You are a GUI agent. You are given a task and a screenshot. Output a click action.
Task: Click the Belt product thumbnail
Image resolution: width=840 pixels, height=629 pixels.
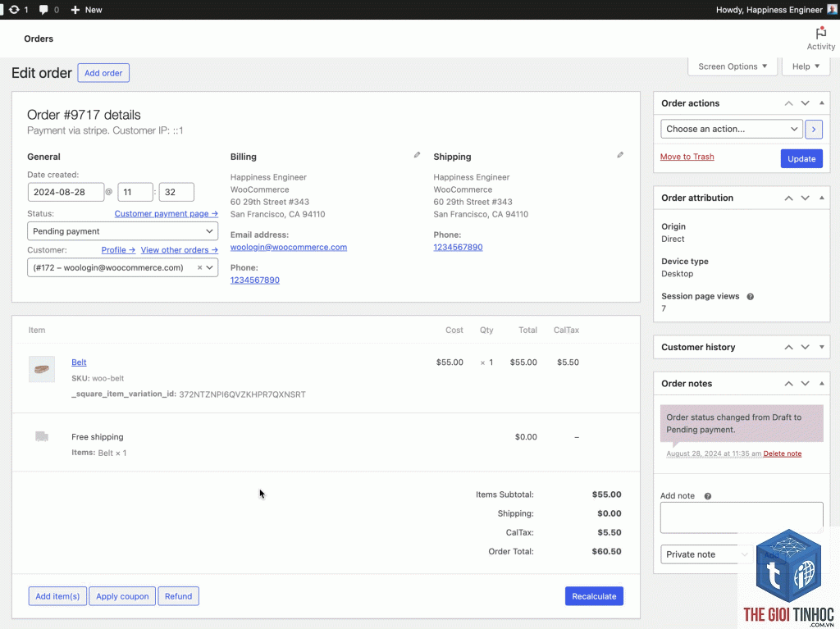42,369
